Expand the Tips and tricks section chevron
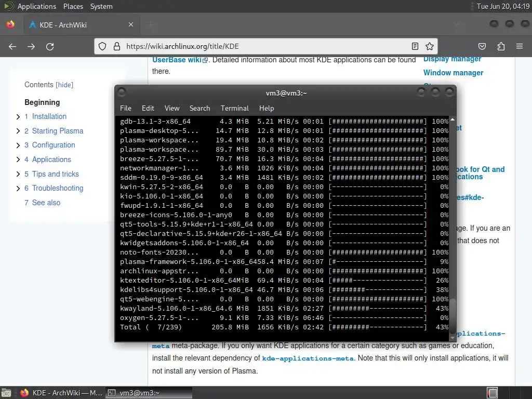This screenshot has height=399, width=532. [x=18, y=174]
